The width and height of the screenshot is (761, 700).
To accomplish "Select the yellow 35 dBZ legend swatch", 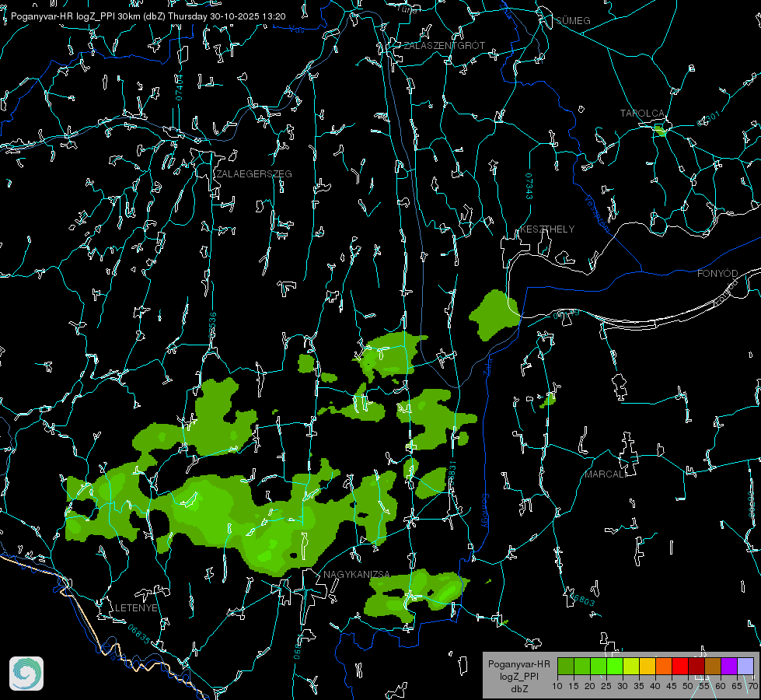I will (648, 666).
